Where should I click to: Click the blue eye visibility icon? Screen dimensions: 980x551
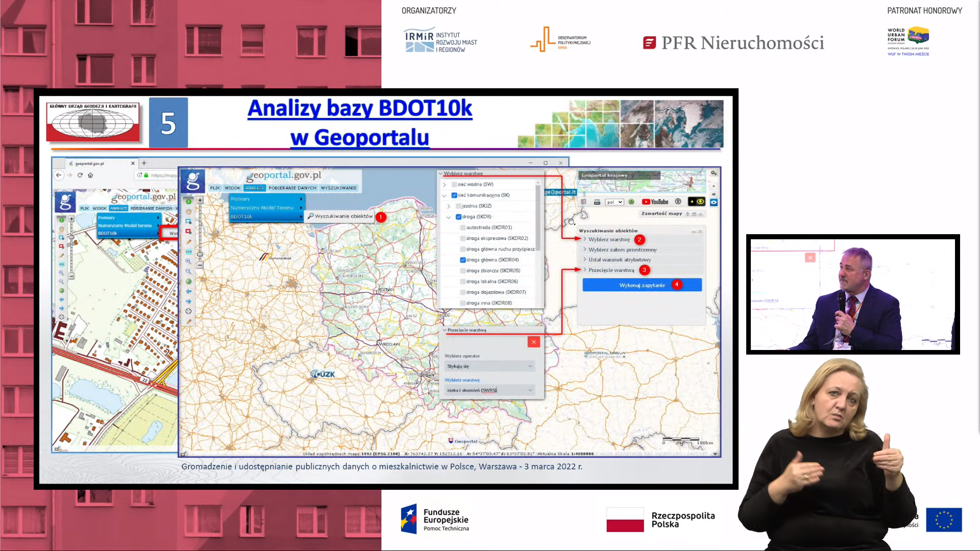pos(714,202)
